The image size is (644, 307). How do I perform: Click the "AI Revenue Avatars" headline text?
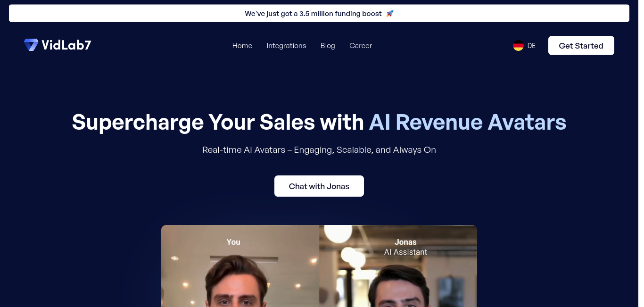(467, 122)
